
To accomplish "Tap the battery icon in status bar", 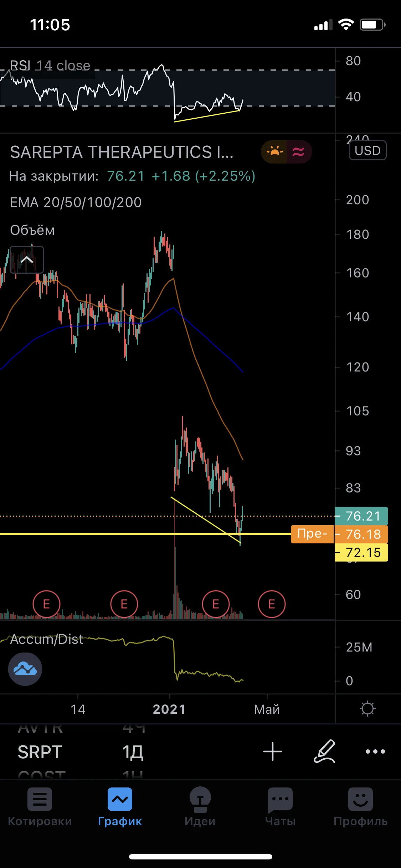I will point(372,25).
